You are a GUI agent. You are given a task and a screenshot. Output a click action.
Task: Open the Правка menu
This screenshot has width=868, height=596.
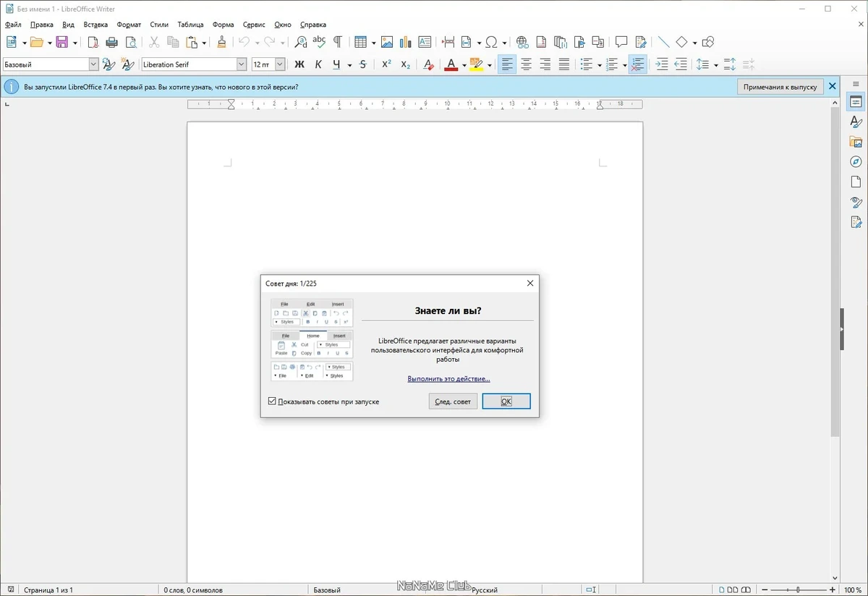coord(42,24)
